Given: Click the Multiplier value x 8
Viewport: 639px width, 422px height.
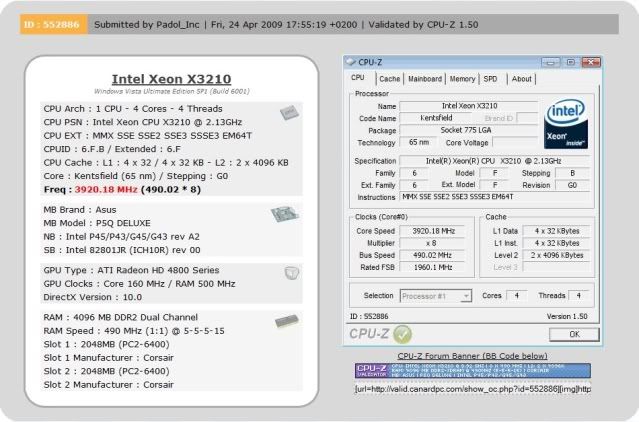Looking at the screenshot, I should tap(433, 243).
